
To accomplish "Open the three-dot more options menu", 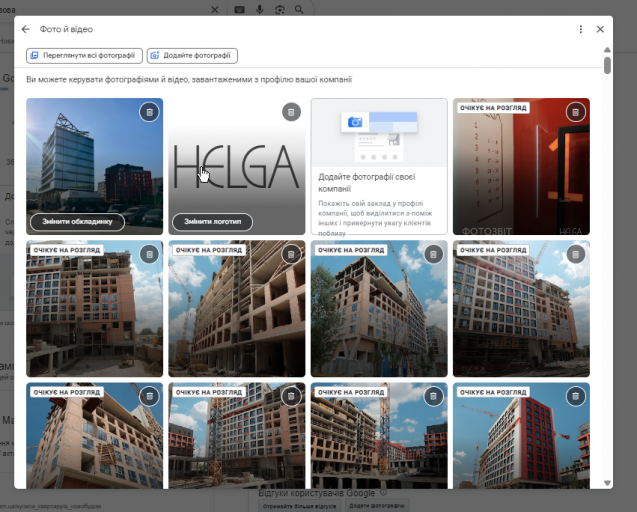I will tap(581, 29).
